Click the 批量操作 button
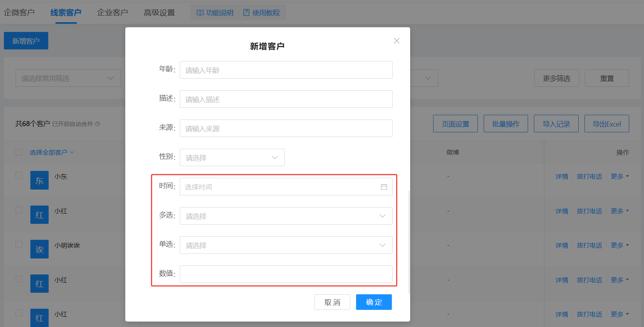This screenshot has width=644, height=327. [506, 123]
